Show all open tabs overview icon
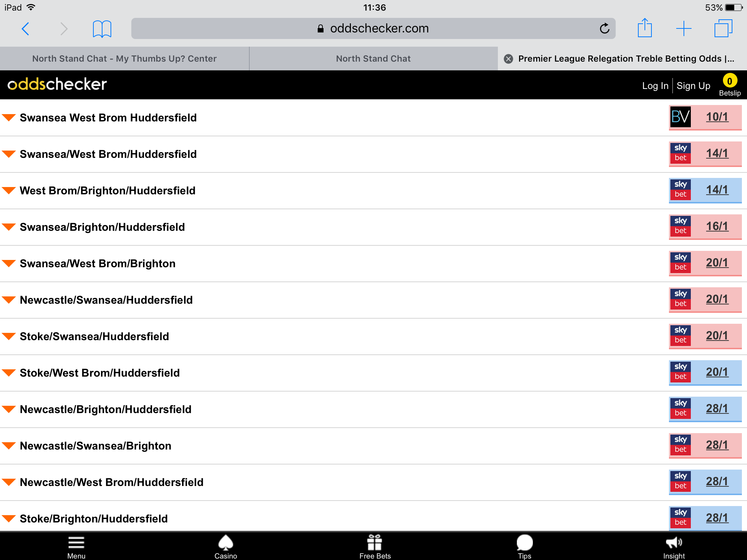 (723, 28)
